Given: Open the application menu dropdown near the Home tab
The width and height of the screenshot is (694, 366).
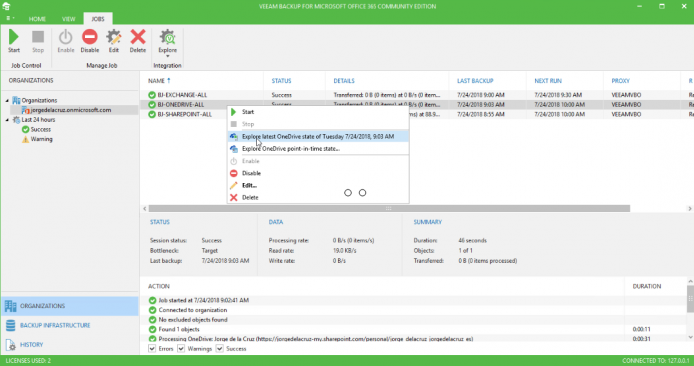Looking at the screenshot, I should (10, 19).
